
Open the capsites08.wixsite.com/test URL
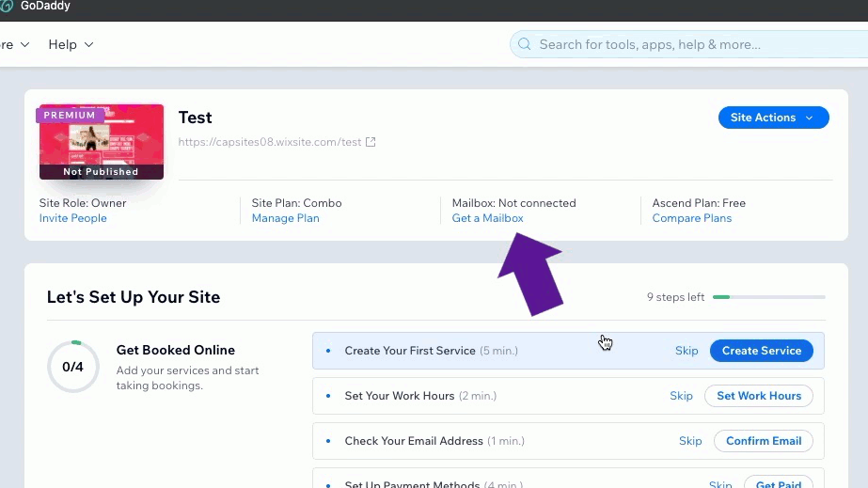(x=270, y=142)
